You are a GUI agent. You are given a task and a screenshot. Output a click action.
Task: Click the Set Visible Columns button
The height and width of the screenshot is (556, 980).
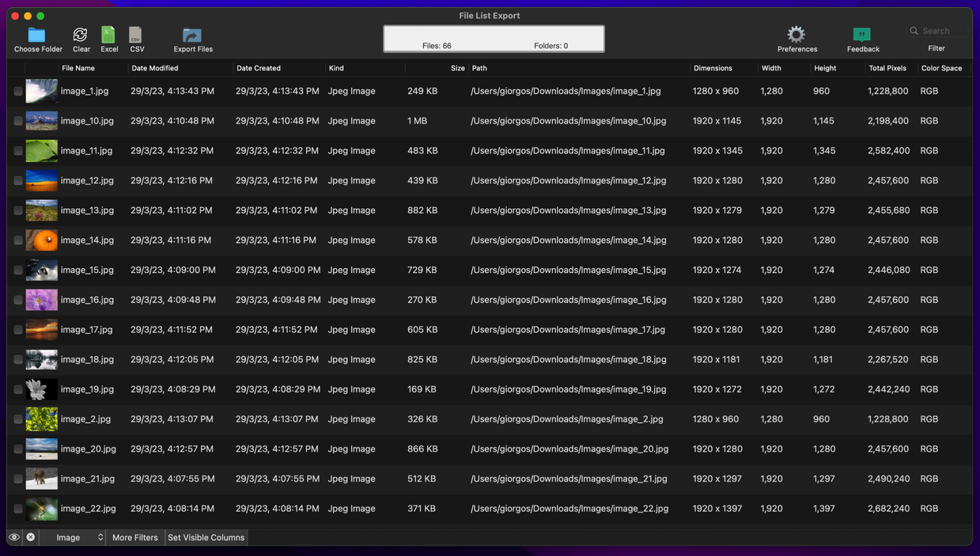(x=206, y=537)
